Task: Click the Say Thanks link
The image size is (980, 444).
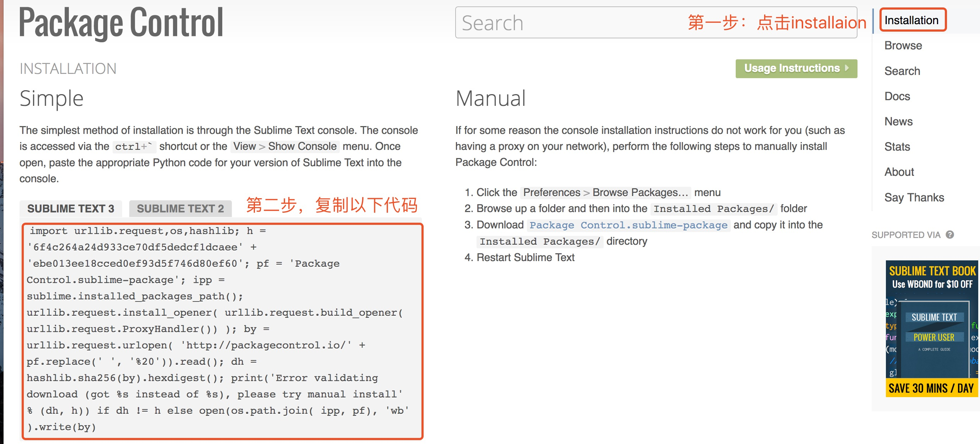Action: click(x=914, y=197)
